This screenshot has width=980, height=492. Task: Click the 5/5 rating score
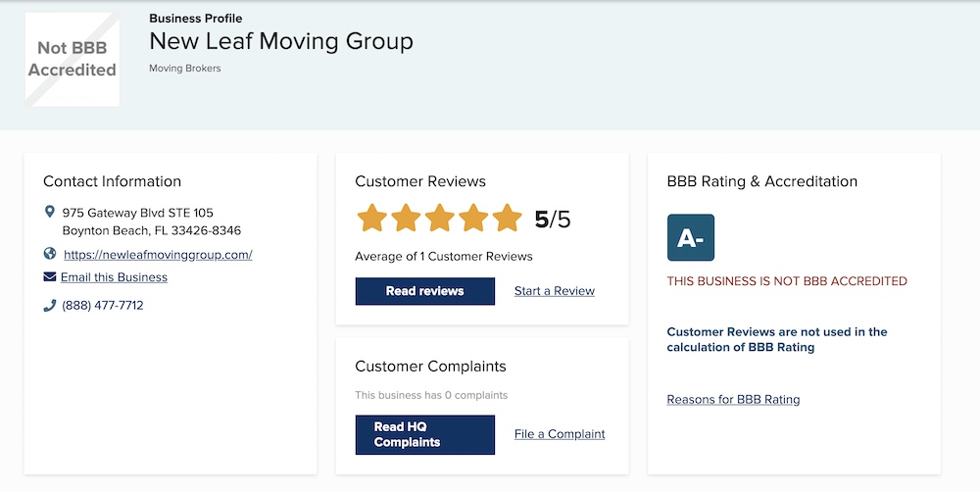(x=553, y=220)
